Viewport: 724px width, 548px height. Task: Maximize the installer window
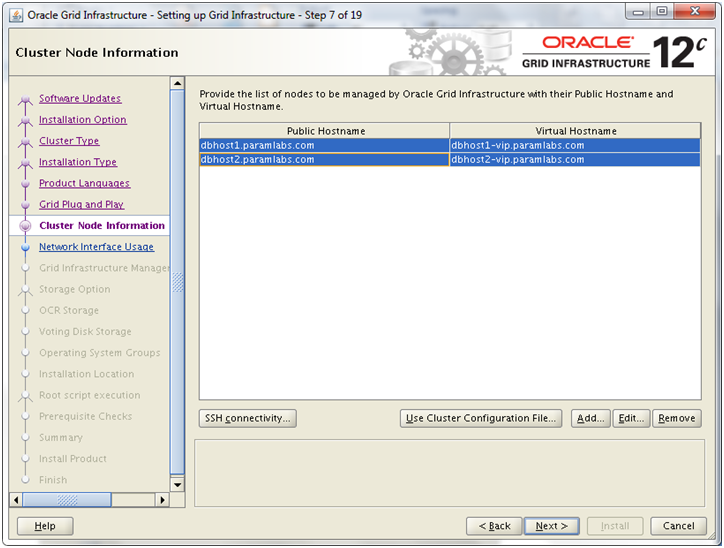tap(662, 12)
